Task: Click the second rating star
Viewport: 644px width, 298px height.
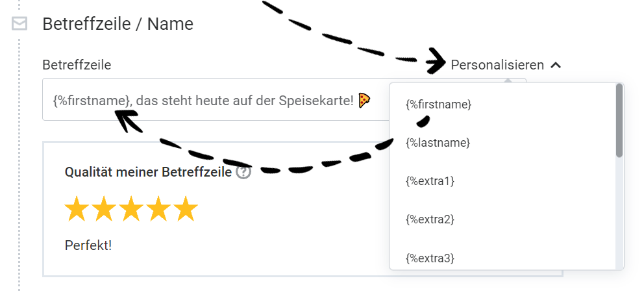Action: coord(104,209)
